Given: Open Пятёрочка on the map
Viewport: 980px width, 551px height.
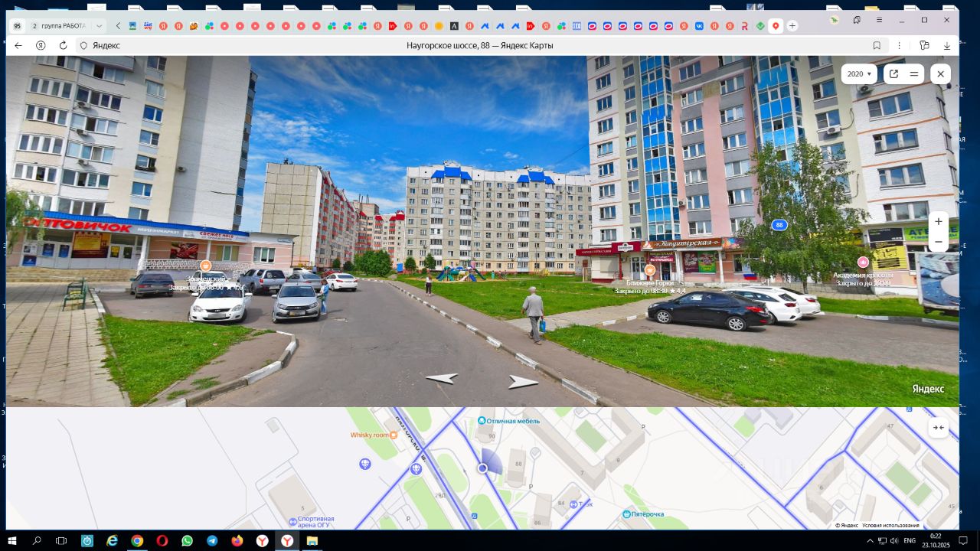Looking at the screenshot, I should pyautogui.click(x=644, y=514).
